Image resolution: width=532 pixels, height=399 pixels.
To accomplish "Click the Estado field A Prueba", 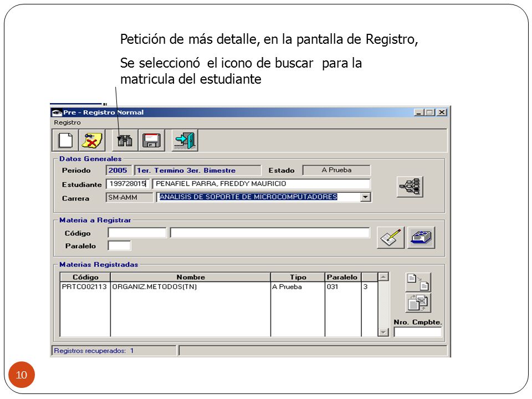I will pyautogui.click(x=336, y=170).
